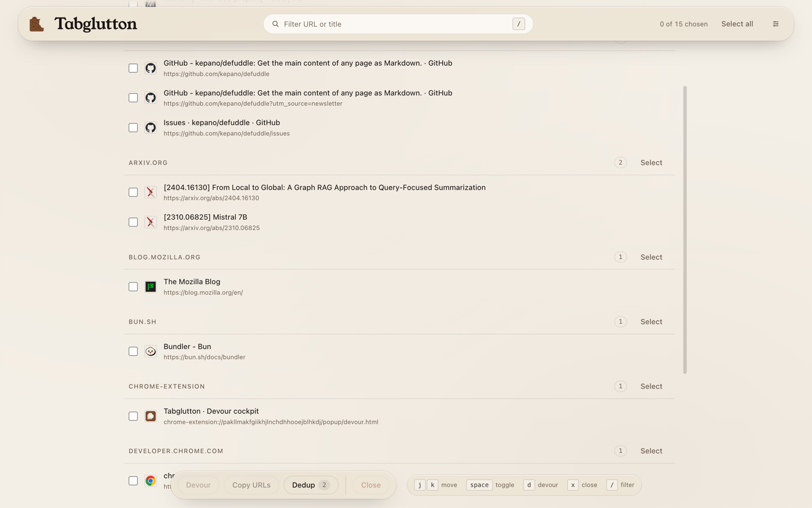Click the Tabglutton logo icon
This screenshot has width=812, height=508.
37,24
